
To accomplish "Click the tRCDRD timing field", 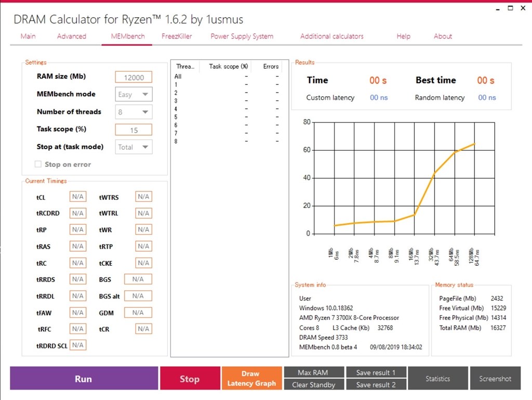I will (78, 213).
